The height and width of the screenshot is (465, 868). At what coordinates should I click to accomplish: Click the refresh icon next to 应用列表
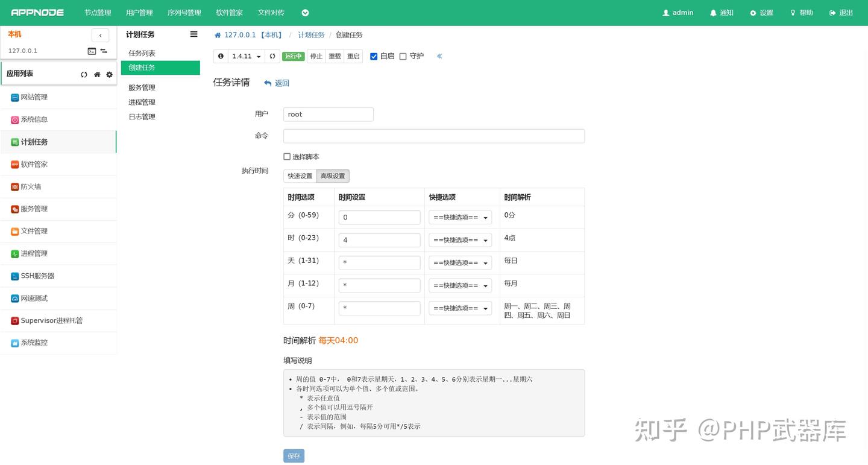click(x=84, y=74)
